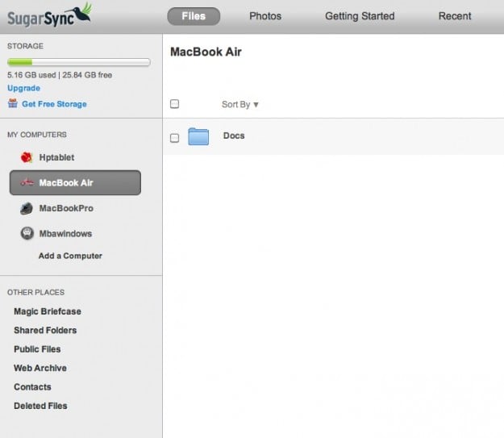Click the Upgrade link

tap(23, 88)
